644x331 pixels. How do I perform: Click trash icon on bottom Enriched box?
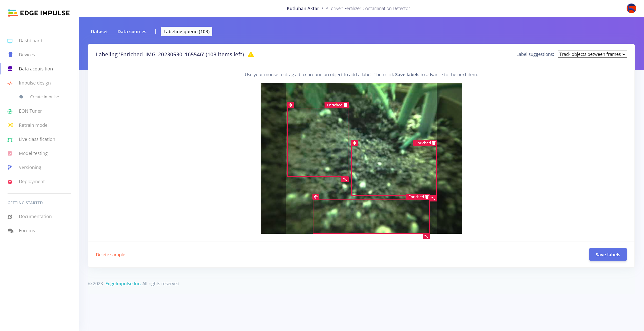point(427,197)
